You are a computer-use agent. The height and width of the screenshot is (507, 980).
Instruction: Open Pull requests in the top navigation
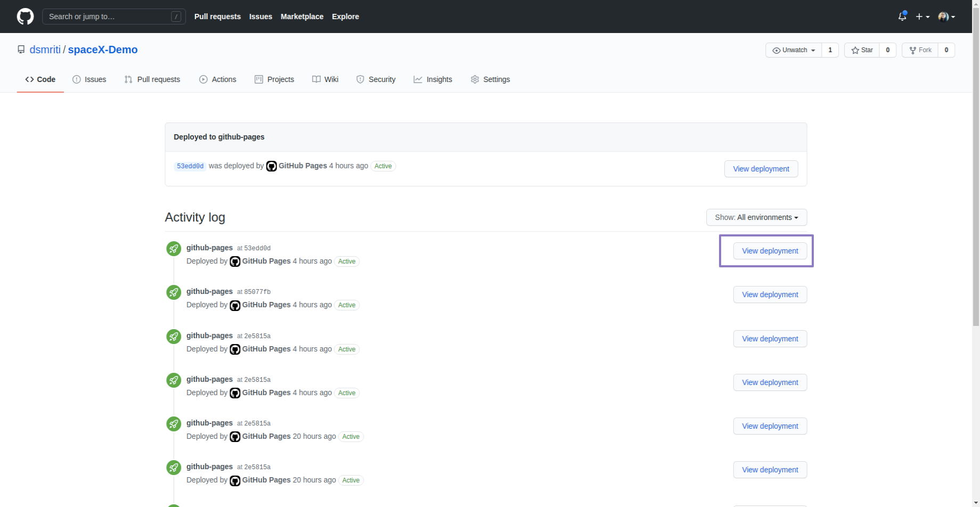[x=217, y=17]
